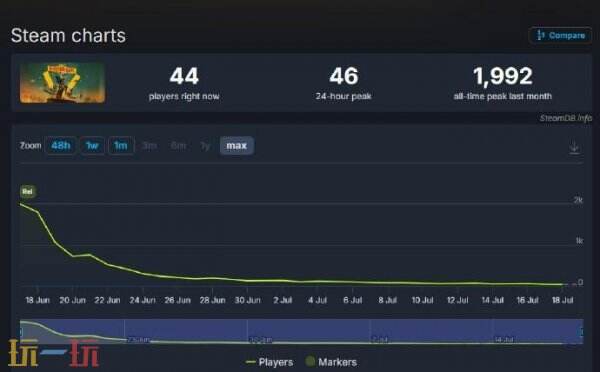600x372 pixels.
Task: Open the game thumbnail image
Action: coord(62,83)
